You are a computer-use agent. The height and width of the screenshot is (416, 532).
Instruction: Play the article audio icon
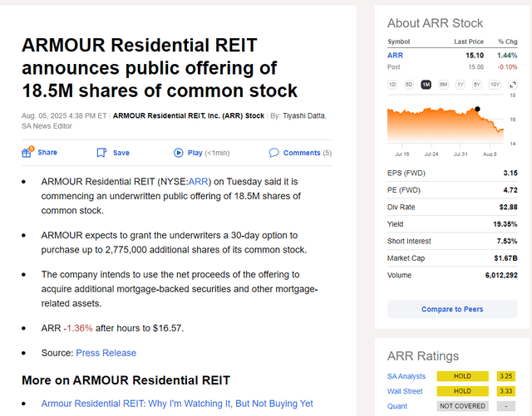click(x=178, y=153)
